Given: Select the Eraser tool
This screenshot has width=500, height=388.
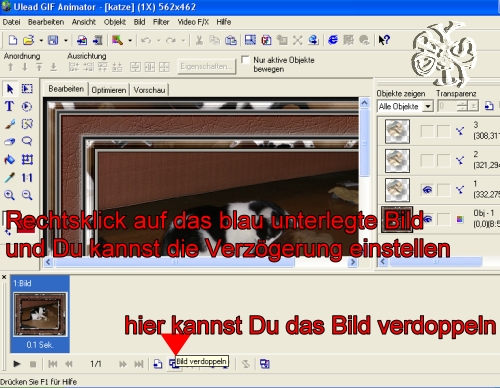Looking at the screenshot, I should (x=9, y=142).
